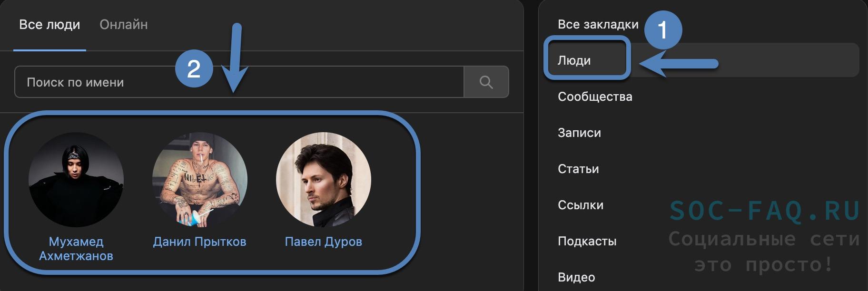Open Данил Прытков's avatar picture
Screen dimensions: 868x291
click(x=200, y=180)
